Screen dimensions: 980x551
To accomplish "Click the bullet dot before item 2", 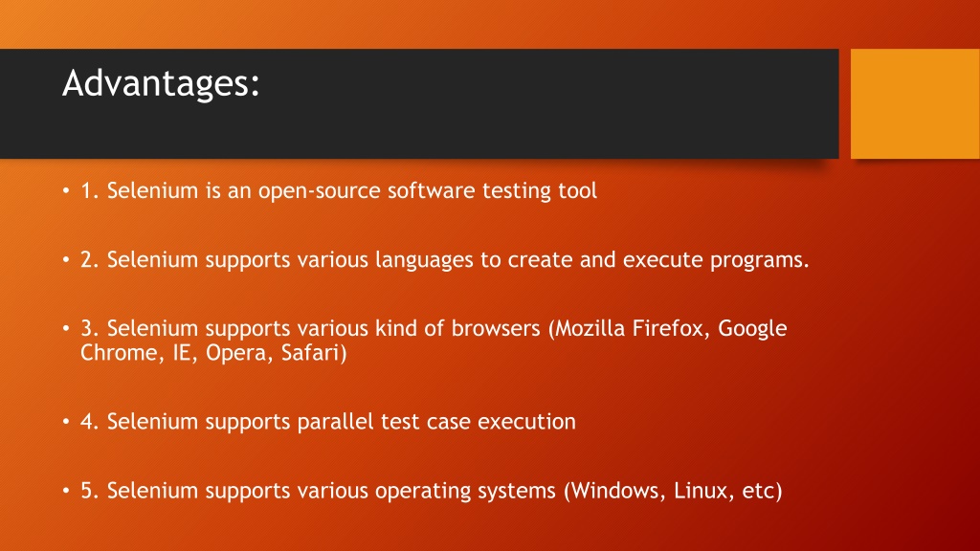I will pos(66,259).
